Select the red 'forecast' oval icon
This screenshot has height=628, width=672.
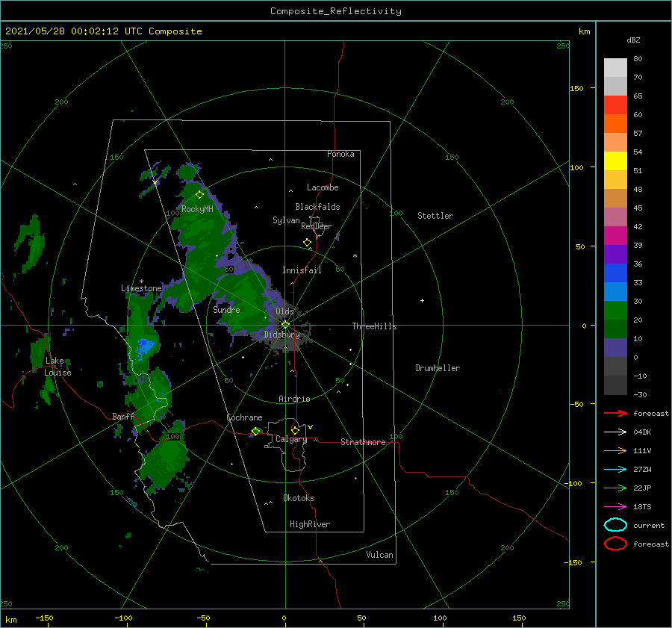click(615, 544)
